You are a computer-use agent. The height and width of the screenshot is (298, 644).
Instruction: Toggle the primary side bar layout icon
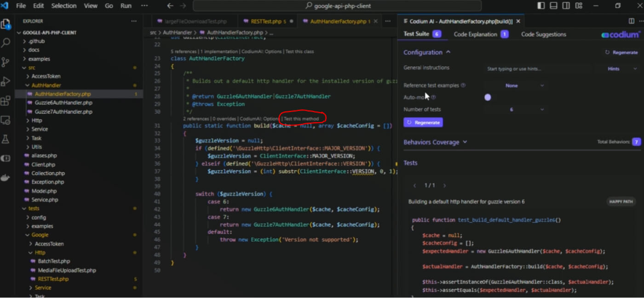click(x=541, y=6)
